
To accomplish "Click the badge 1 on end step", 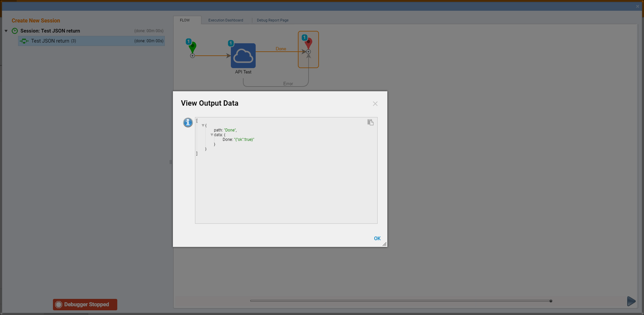I will tap(304, 38).
